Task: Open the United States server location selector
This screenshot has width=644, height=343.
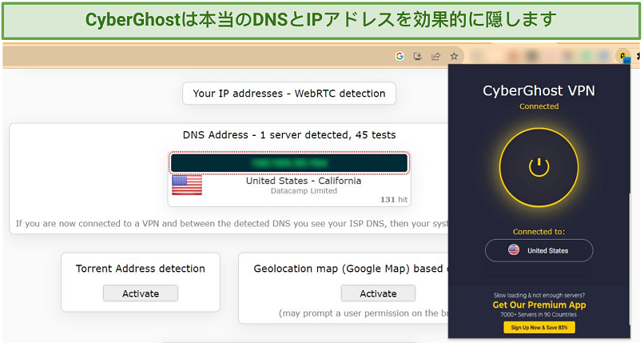Action: (x=539, y=250)
